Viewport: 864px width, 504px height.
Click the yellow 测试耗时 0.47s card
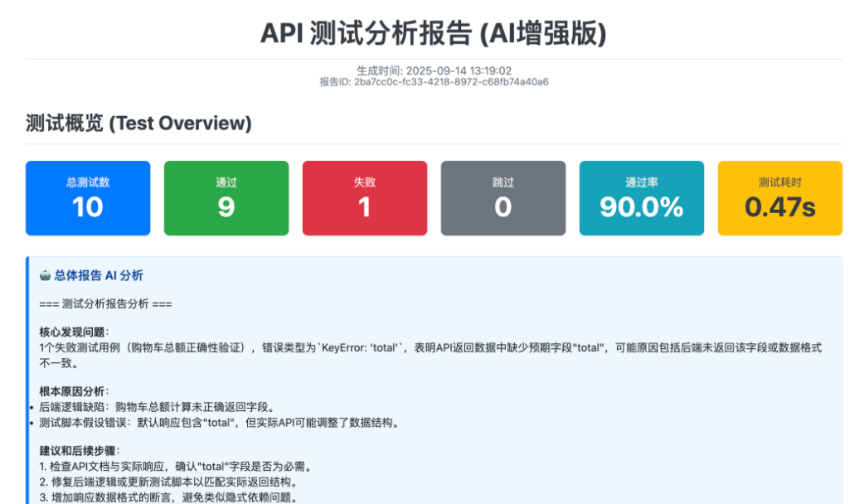point(779,197)
